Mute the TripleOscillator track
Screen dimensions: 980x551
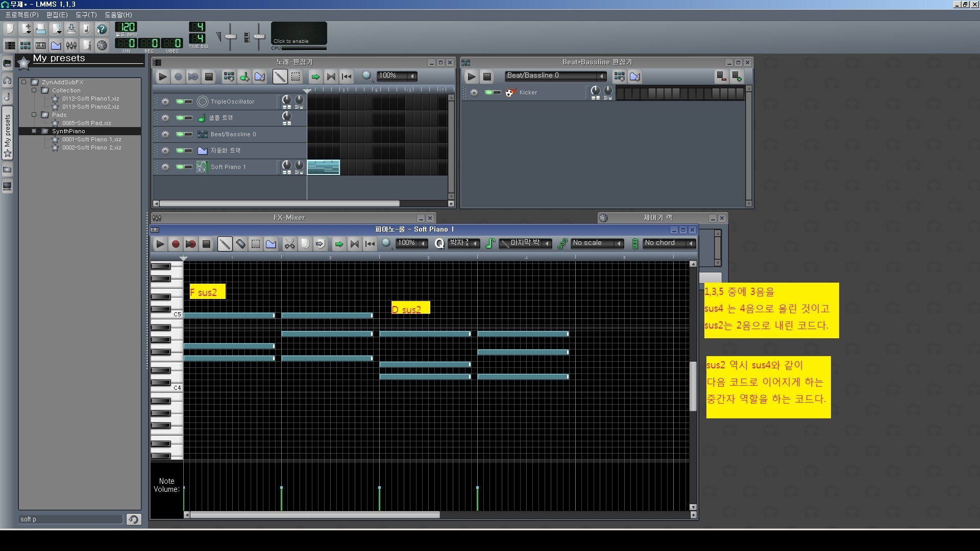pos(180,102)
